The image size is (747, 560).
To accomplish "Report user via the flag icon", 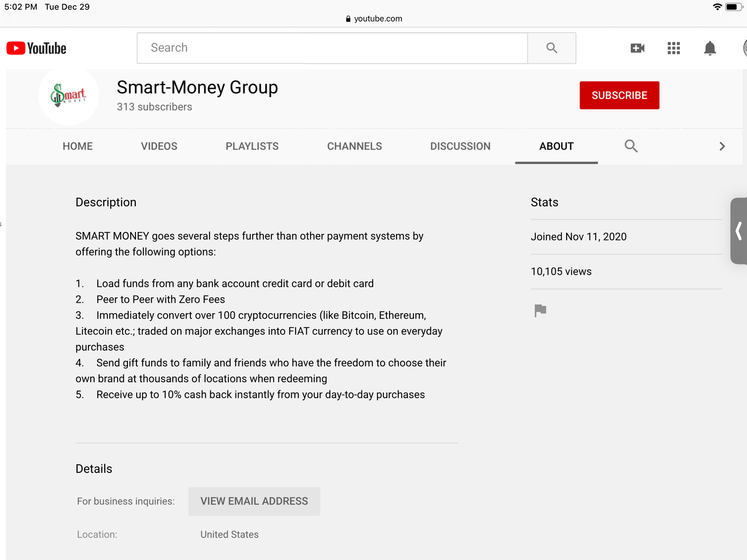I will pos(540,310).
